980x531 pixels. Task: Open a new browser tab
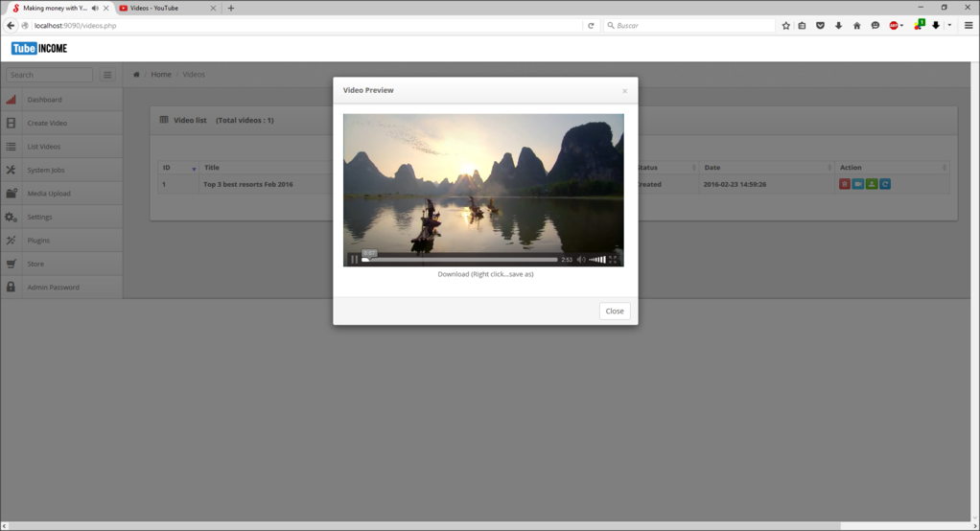point(231,8)
